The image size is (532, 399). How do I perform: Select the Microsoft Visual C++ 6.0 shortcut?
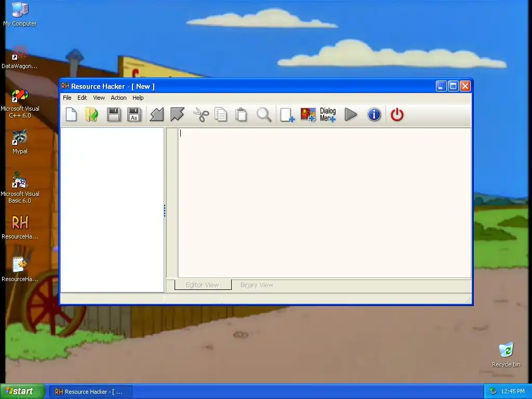click(x=20, y=103)
